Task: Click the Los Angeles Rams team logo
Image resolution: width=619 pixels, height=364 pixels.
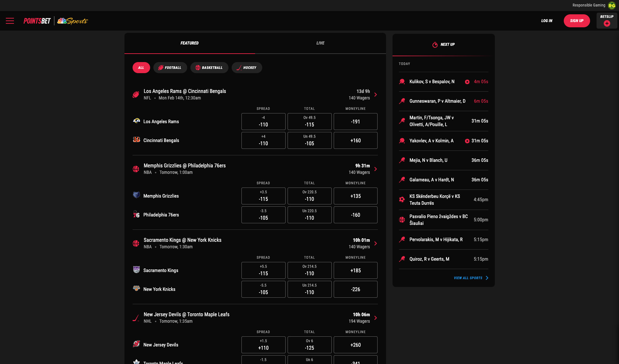Action: [x=136, y=121]
